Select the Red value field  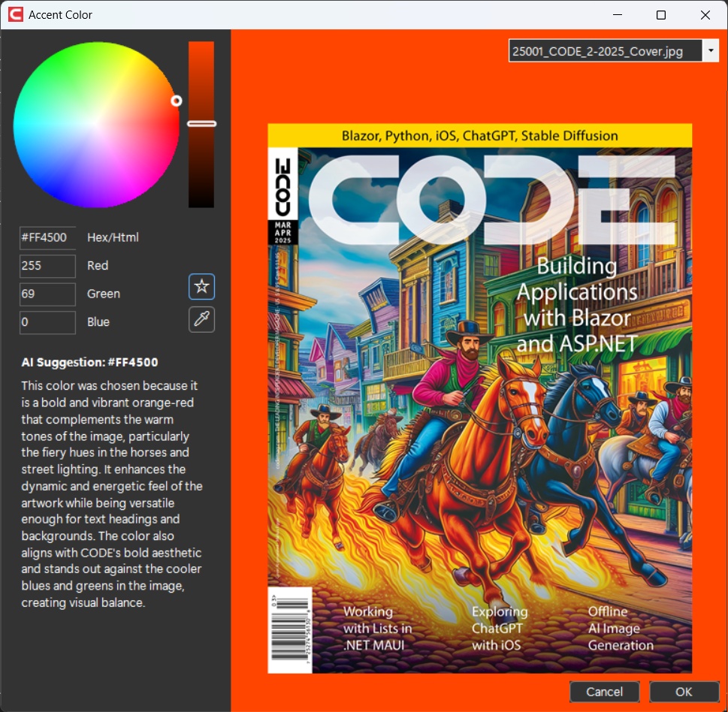click(x=47, y=266)
